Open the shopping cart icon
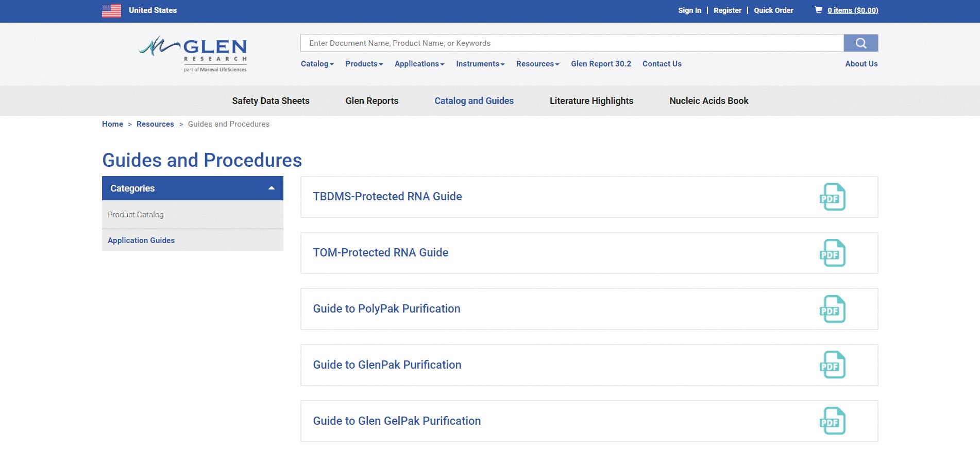Viewport: 980px width, 449px height. tap(818, 10)
